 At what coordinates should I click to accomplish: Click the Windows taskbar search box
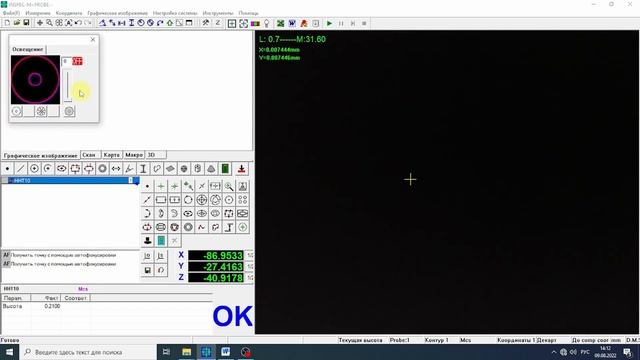coord(87,352)
